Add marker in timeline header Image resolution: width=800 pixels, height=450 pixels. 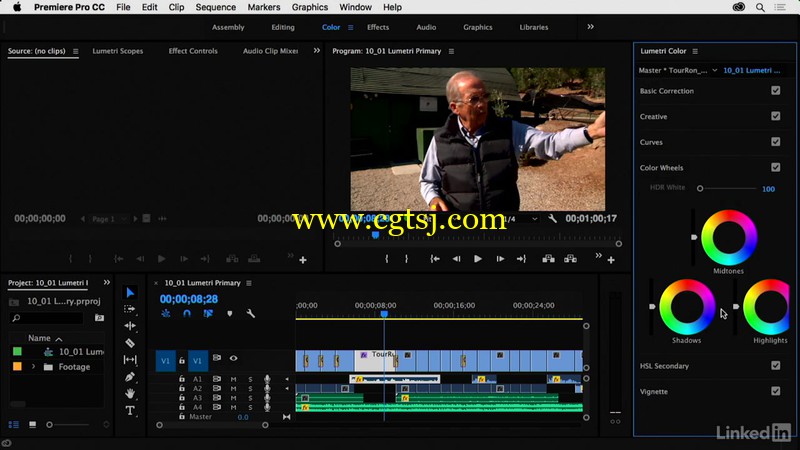(230, 313)
